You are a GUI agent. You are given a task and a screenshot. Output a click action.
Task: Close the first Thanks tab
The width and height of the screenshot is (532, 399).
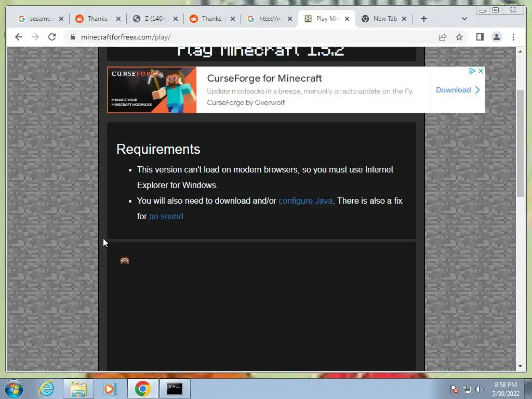[x=118, y=19]
